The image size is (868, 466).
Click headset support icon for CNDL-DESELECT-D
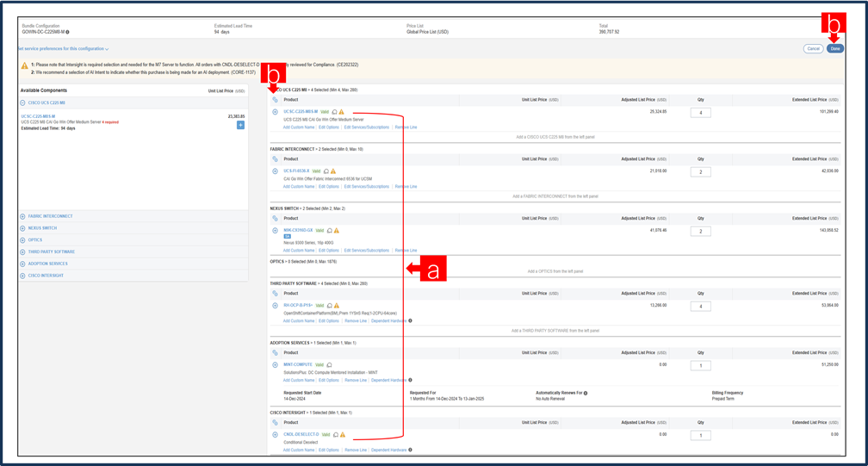point(336,434)
